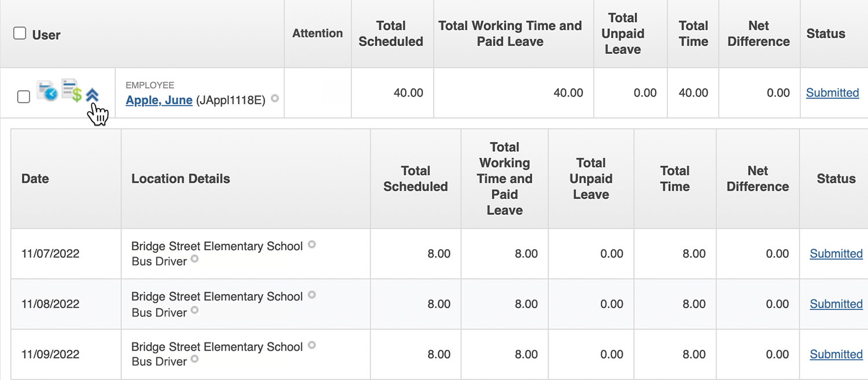Open Submitted status for June Apple's summary row
868x380 pixels.
[832, 93]
